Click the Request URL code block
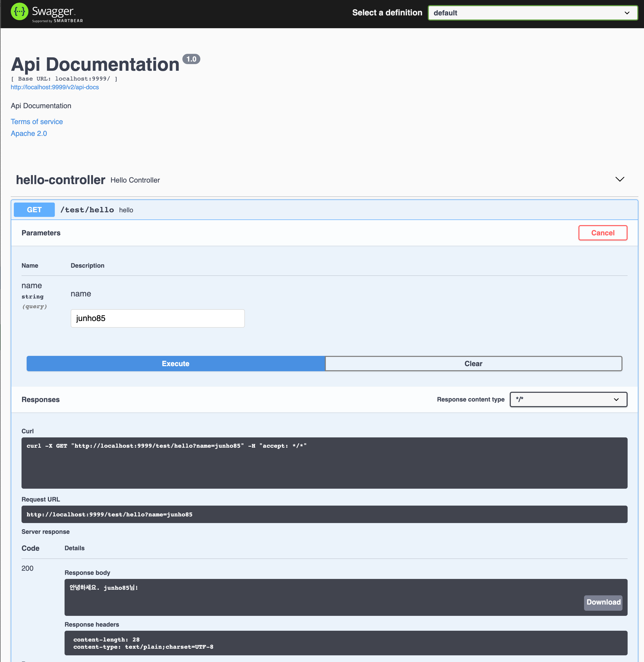 click(x=324, y=514)
